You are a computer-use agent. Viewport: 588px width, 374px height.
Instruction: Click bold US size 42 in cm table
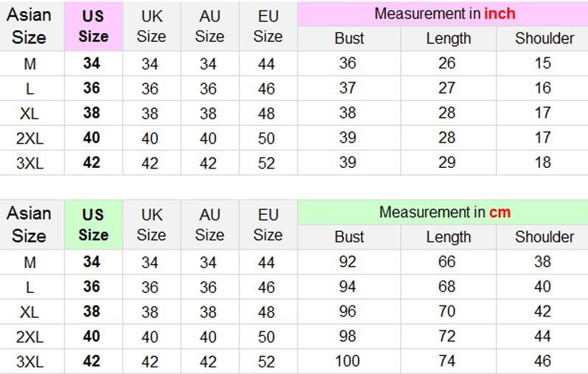(92, 361)
